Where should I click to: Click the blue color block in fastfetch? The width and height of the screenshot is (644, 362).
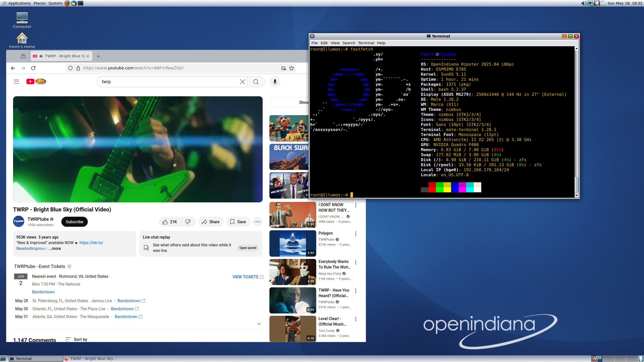coord(455,187)
